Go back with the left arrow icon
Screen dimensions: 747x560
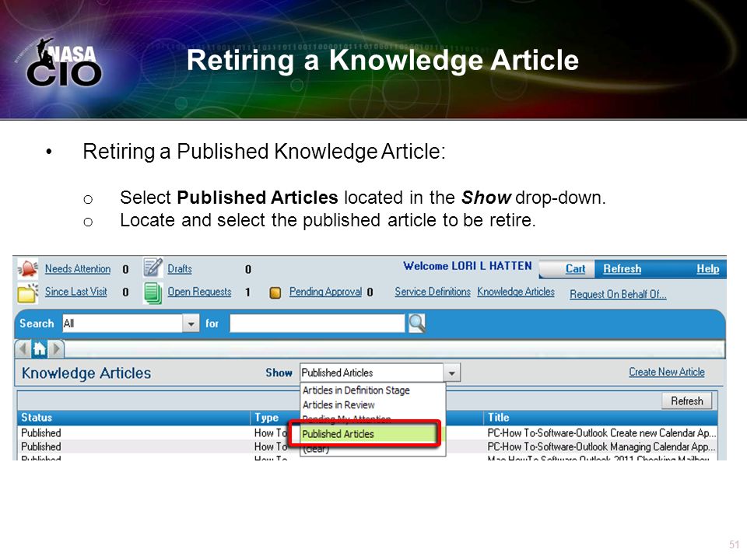coord(23,349)
